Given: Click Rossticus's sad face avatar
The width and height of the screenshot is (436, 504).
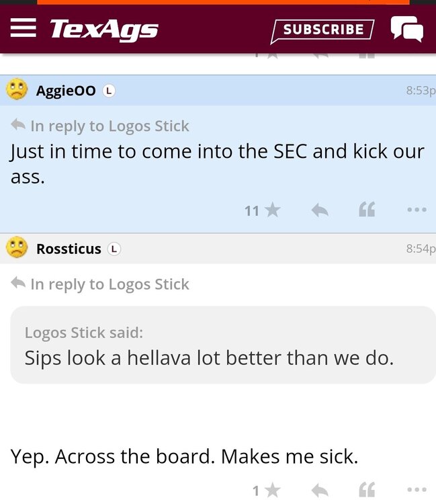Looking at the screenshot, I should click(17, 248).
